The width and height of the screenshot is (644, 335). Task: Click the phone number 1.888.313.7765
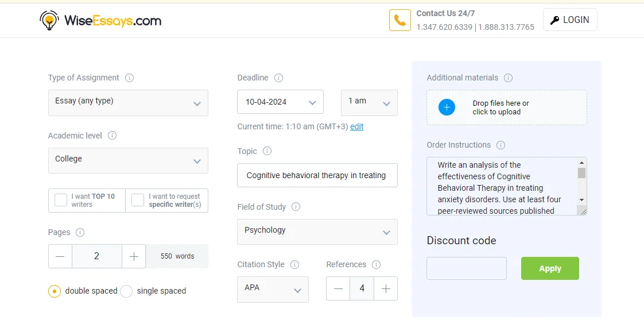point(506,27)
